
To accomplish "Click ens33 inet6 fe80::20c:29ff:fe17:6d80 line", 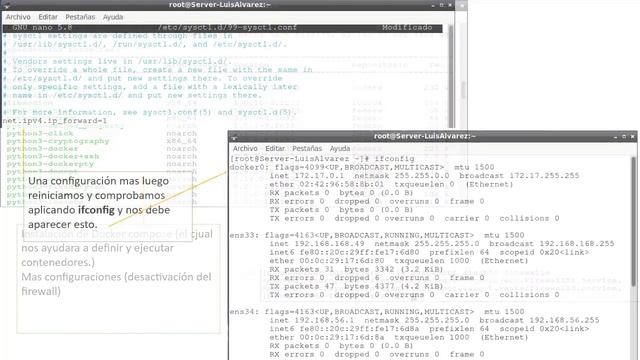I will point(429,252).
